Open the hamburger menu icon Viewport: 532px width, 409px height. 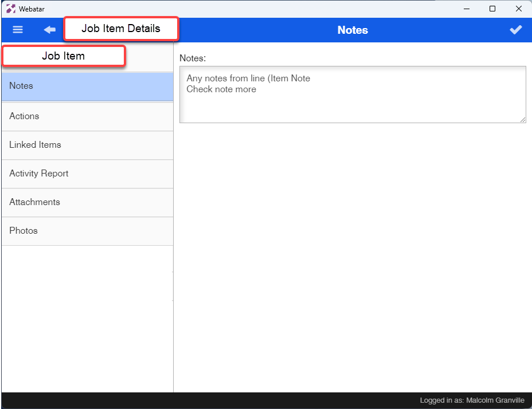click(x=18, y=30)
